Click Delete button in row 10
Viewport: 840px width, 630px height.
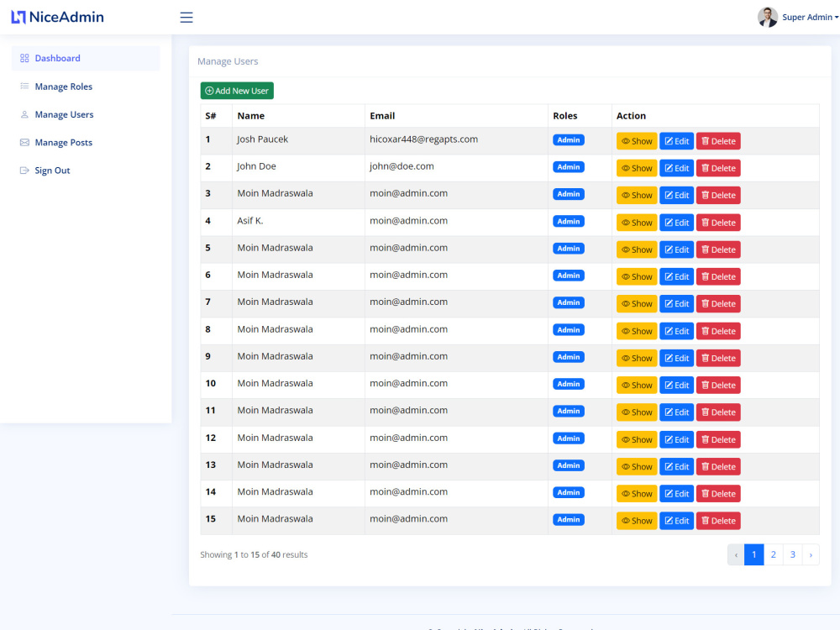(718, 386)
